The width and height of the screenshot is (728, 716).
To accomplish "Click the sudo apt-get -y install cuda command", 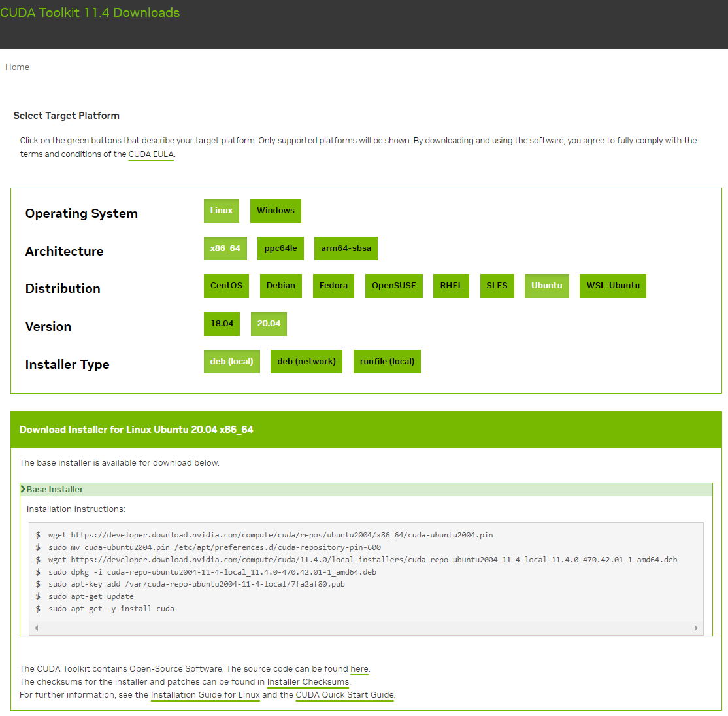I will click(112, 609).
